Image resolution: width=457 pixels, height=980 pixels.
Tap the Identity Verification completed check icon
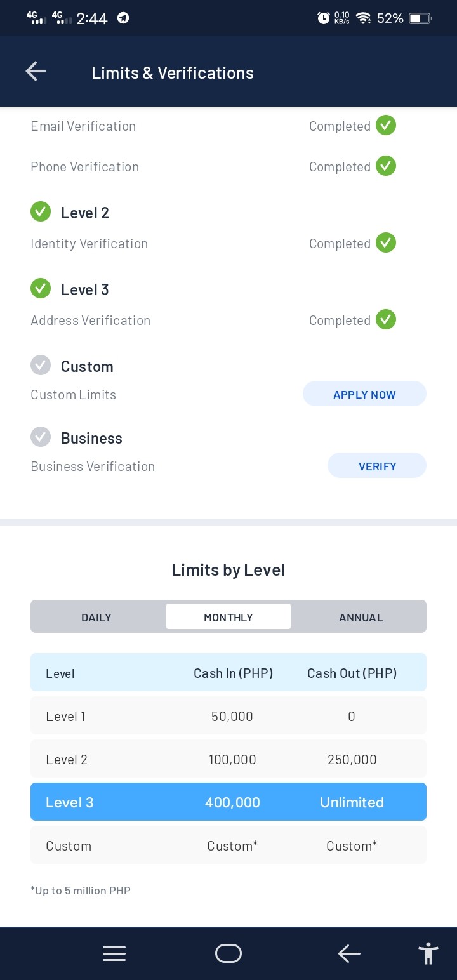click(386, 242)
